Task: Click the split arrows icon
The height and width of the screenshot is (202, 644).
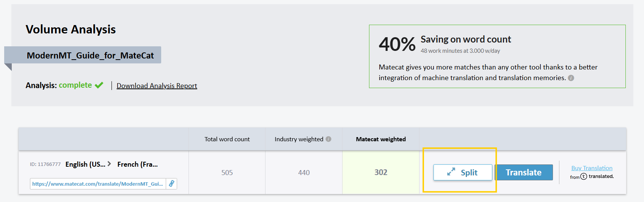Action: pos(451,172)
